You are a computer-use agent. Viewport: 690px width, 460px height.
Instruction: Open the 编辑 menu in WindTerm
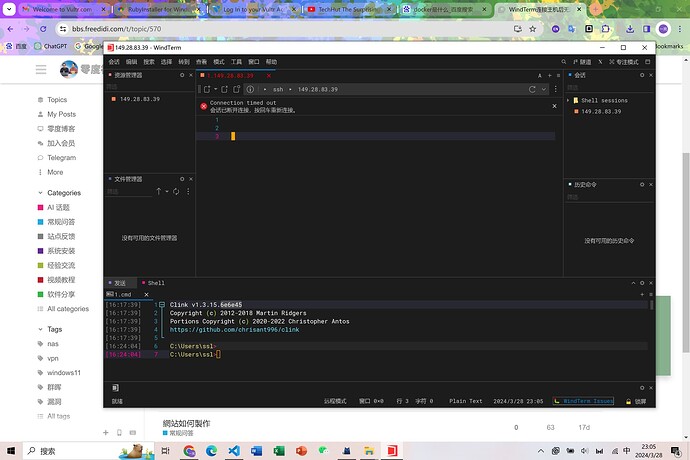tap(132, 62)
